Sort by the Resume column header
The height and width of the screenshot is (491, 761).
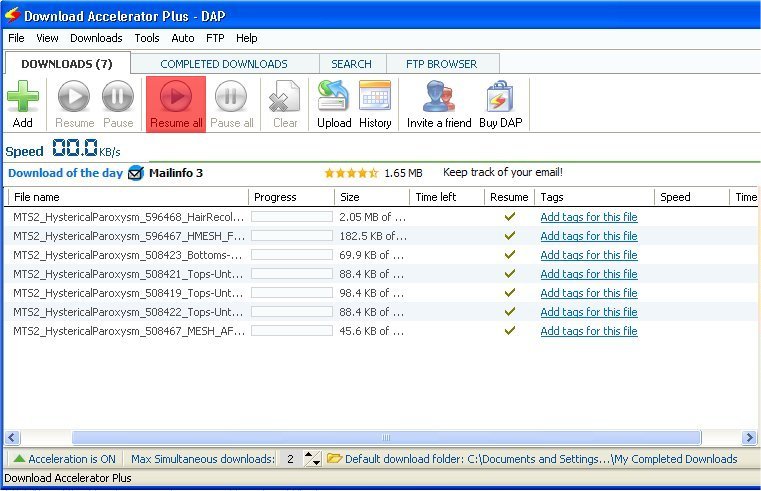click(509, 197)
